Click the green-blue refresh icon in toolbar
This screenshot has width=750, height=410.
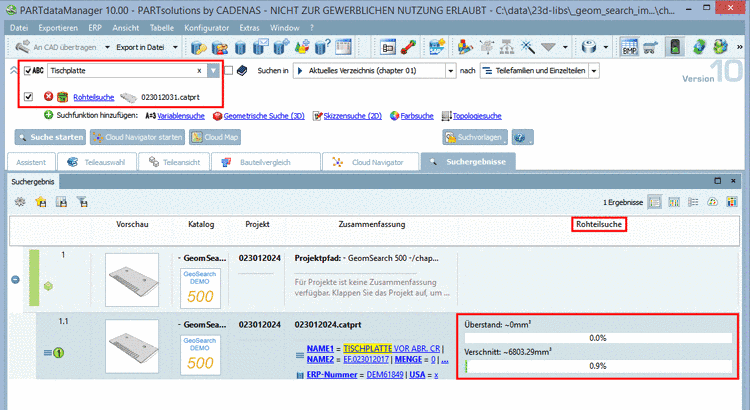(699, 47)
